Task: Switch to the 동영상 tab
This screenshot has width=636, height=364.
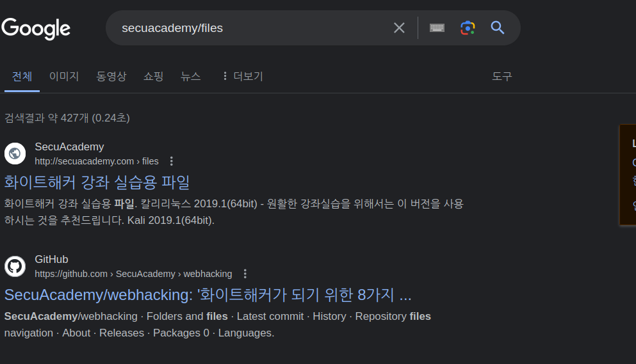Action: coord(111,76)
